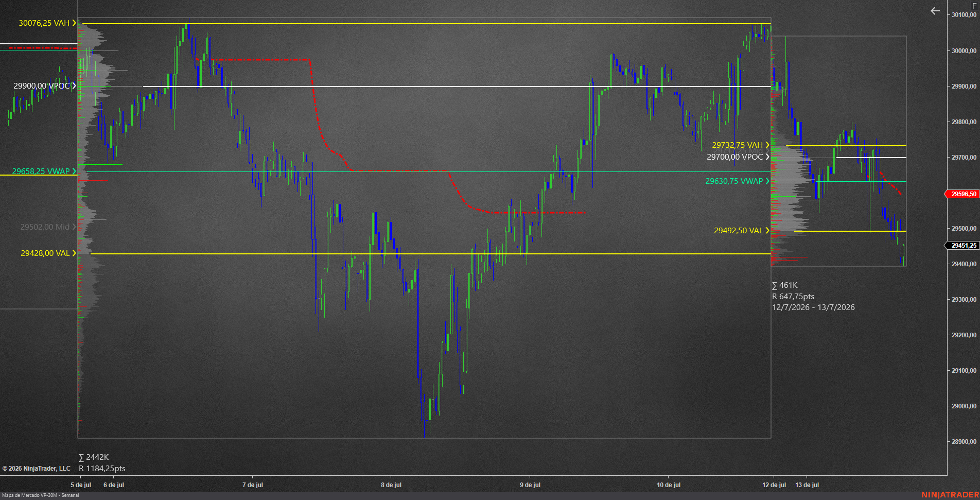Click the 9 de jul date label
980x500 pixels.
(530, 485)
